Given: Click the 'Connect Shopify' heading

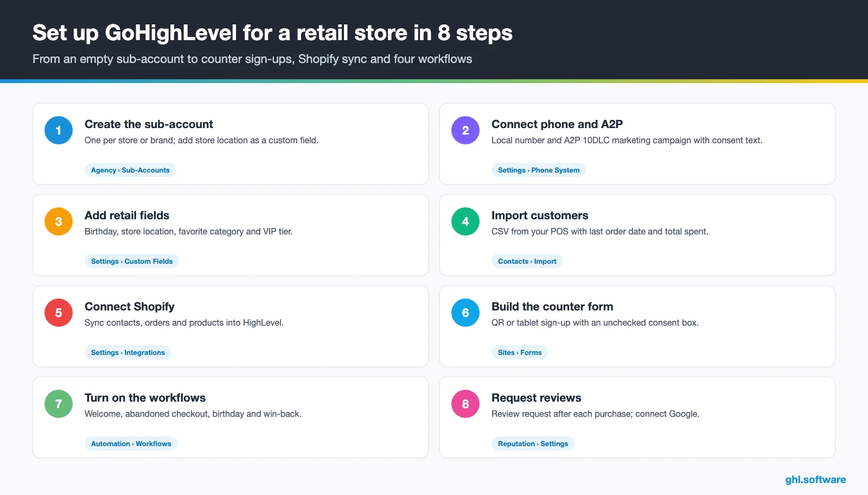Looking at the screenshot, I should click(130, 307).
